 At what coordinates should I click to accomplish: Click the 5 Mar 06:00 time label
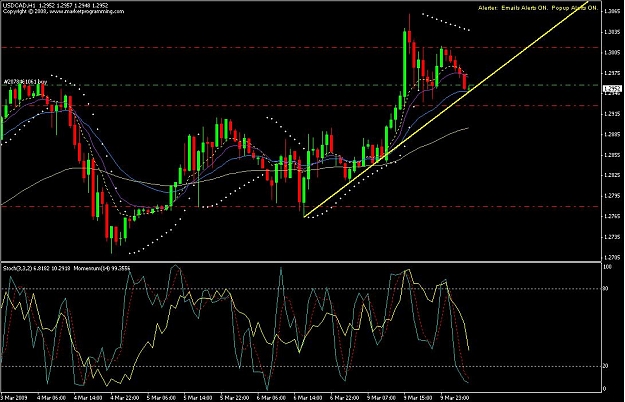coord(162,398)
